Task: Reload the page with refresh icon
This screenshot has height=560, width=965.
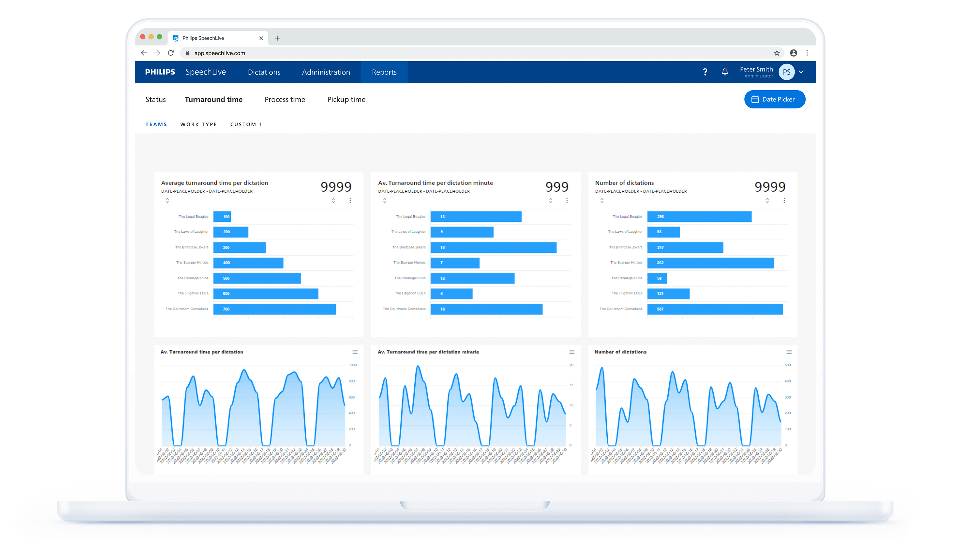Action: (171, 53)
